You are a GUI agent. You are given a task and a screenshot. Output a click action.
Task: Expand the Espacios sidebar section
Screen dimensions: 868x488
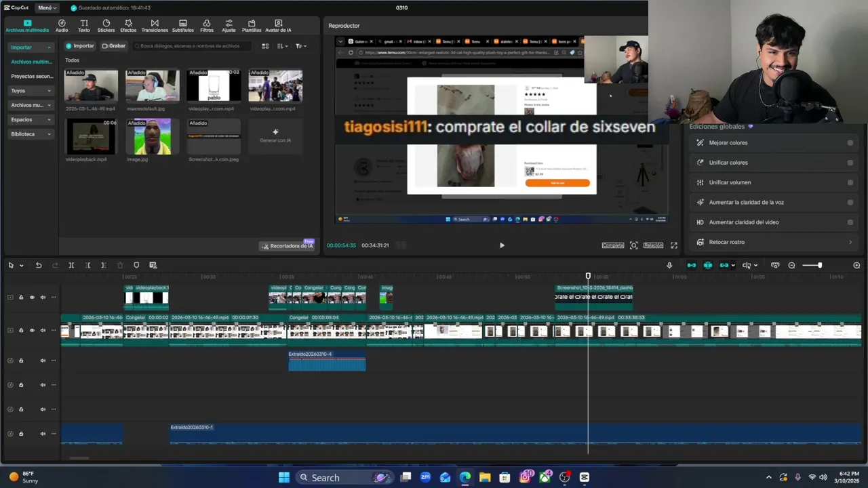(31, 119)
